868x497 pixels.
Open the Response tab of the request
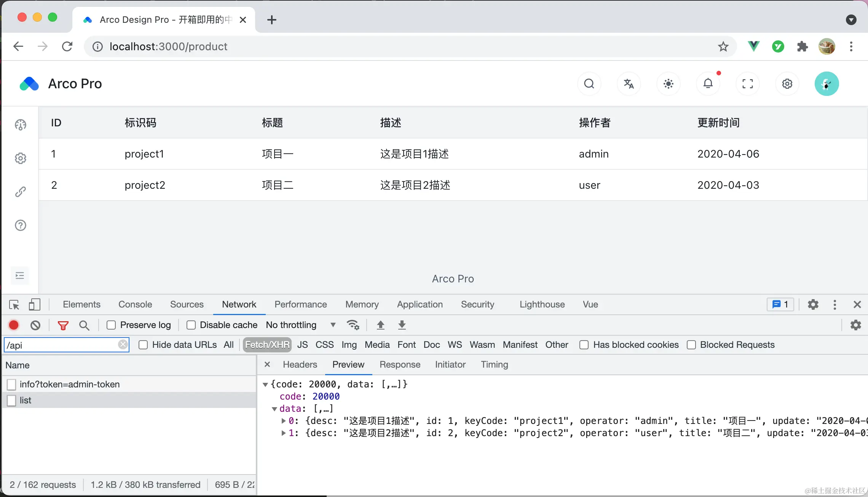[400, 365]
